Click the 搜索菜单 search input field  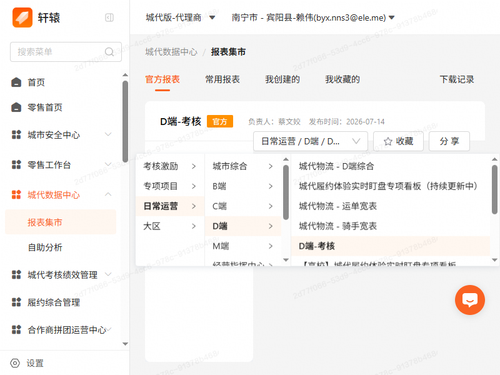click(66, 52)
